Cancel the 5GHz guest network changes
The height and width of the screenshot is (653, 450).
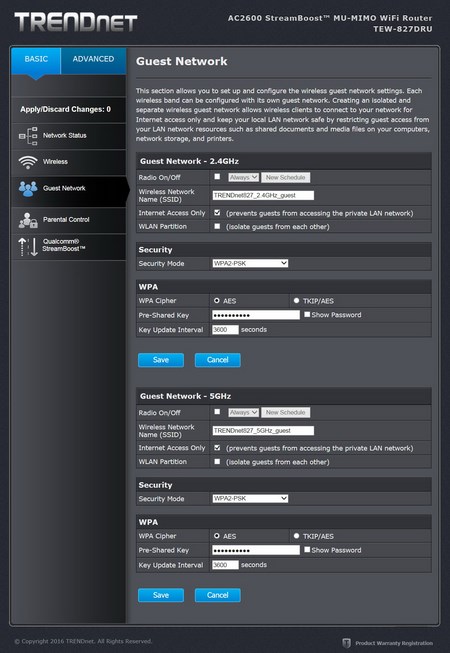point(218,595)
